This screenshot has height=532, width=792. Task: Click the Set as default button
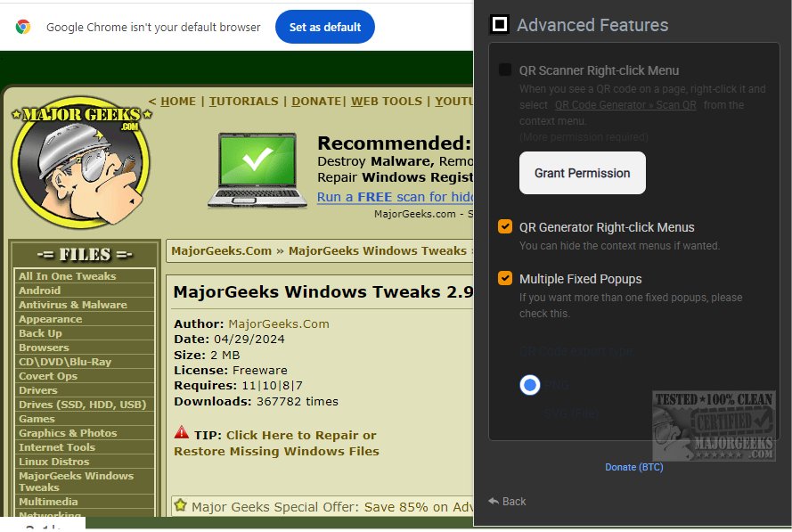pos(325,27)
